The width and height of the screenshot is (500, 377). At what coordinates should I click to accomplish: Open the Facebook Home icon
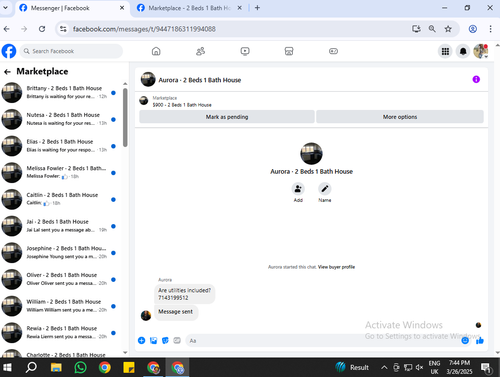coord(156,51)
